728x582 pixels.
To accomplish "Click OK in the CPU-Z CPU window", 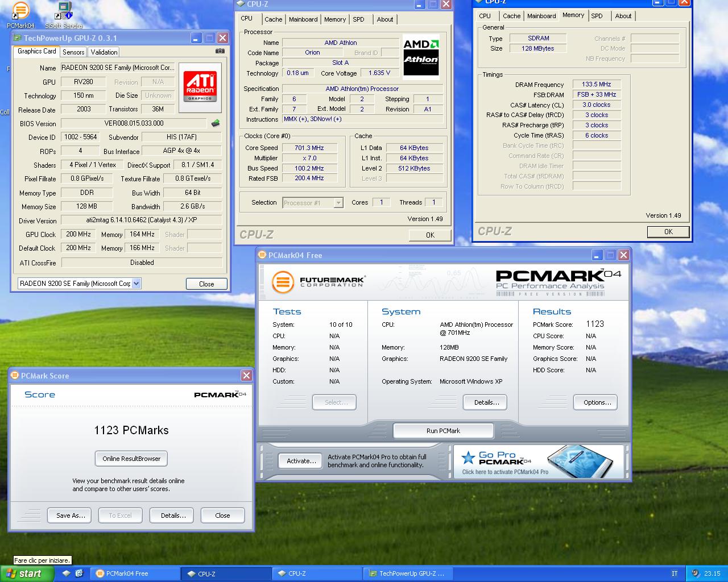I will pos(430,235).
